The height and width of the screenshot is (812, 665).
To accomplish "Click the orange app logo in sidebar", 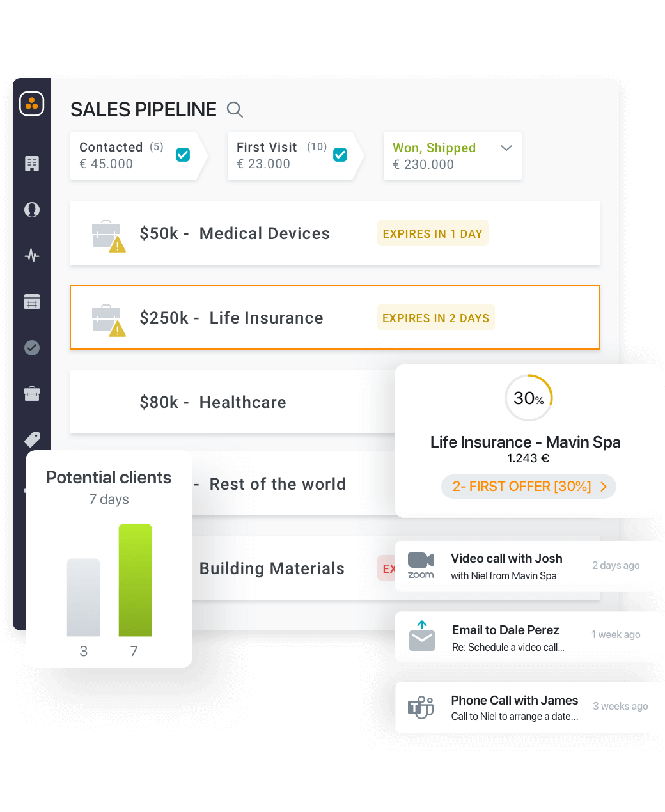I will [31, 104].
